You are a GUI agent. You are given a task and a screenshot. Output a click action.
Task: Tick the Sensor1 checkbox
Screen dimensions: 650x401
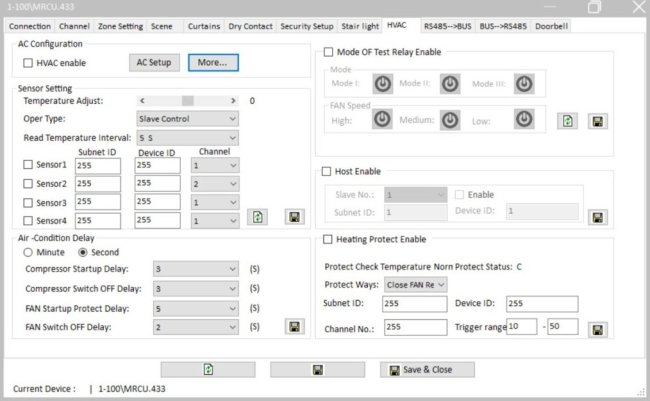click(28, 165)
